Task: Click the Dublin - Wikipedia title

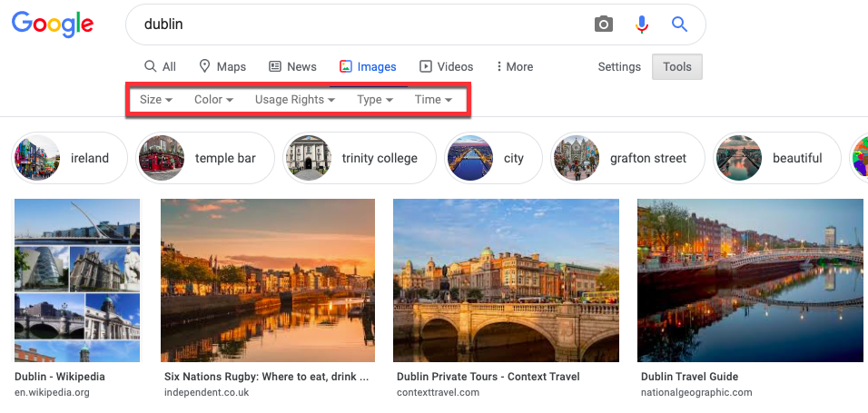Action: 60,377
